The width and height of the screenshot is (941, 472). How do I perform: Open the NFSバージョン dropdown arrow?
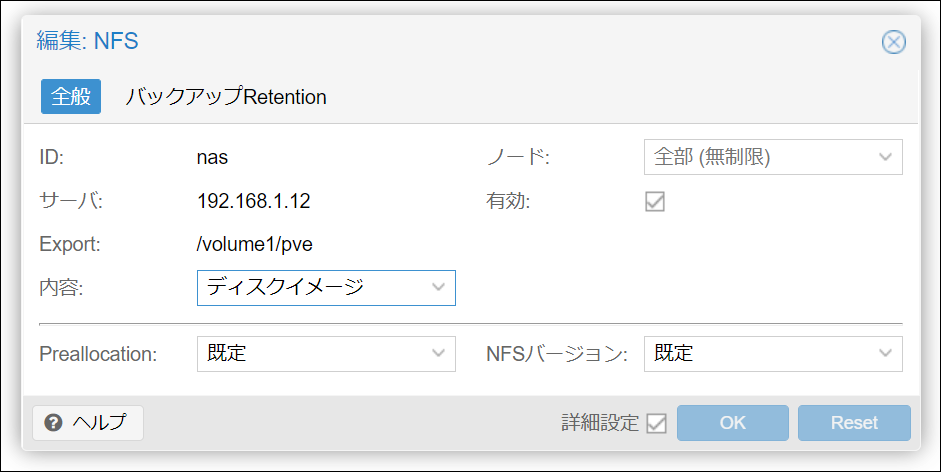(885, 354)
